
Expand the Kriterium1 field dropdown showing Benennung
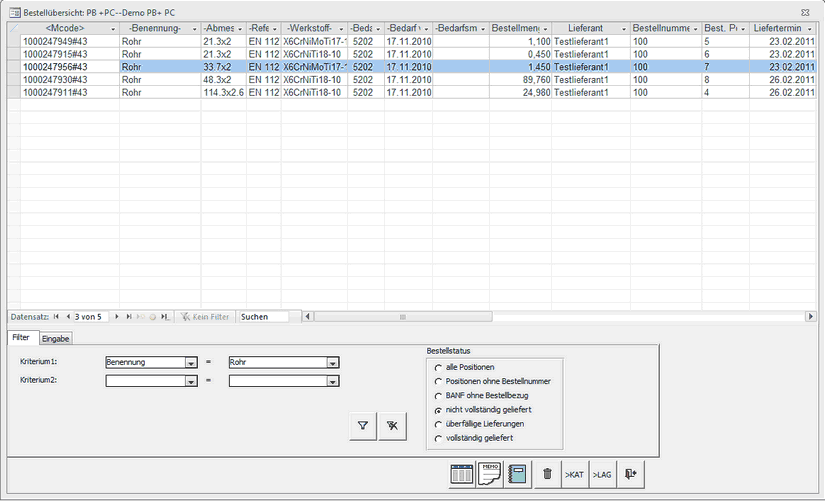tap(190, 363)
